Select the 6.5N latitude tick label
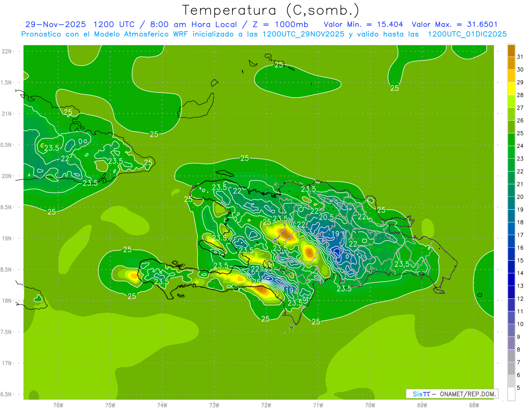The width and height of the screenshot is (532, 411). tap(5, 394)
